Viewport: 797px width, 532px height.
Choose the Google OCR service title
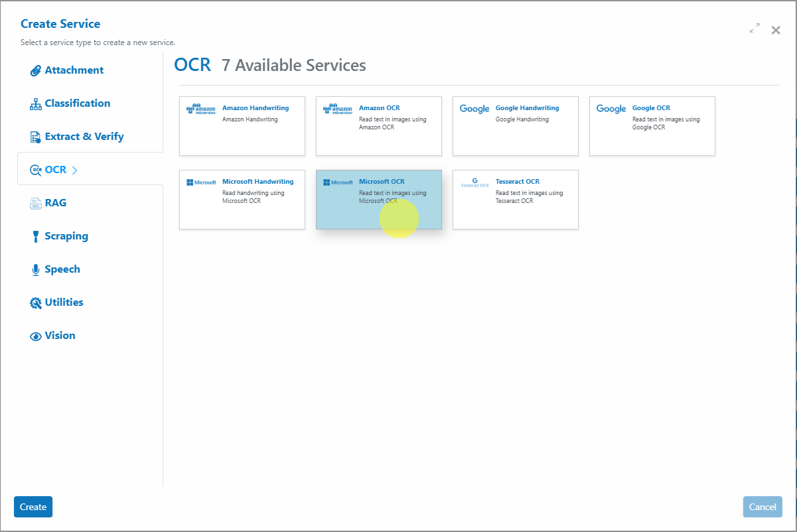[652, 108]
